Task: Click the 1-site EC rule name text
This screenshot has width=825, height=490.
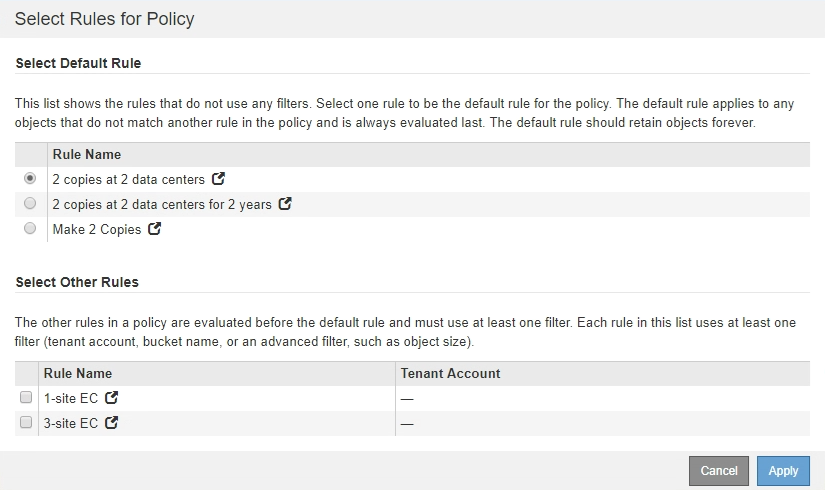Action: (71, 398)
